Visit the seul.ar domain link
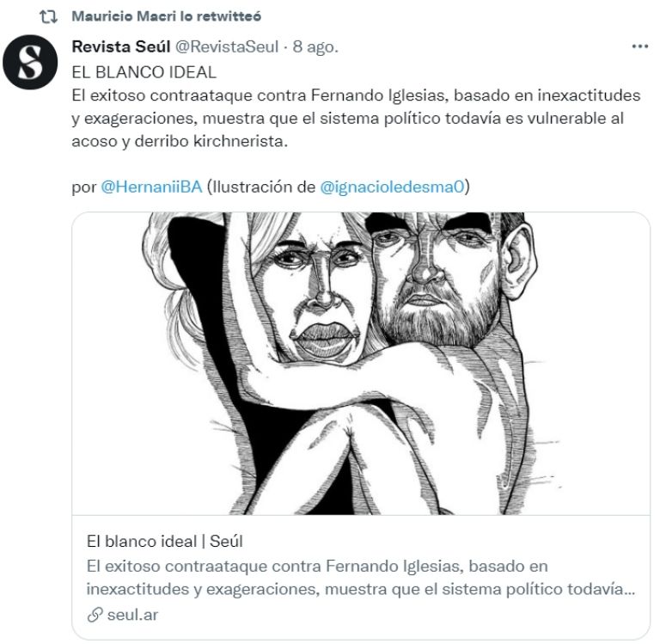 coord(132,615)
